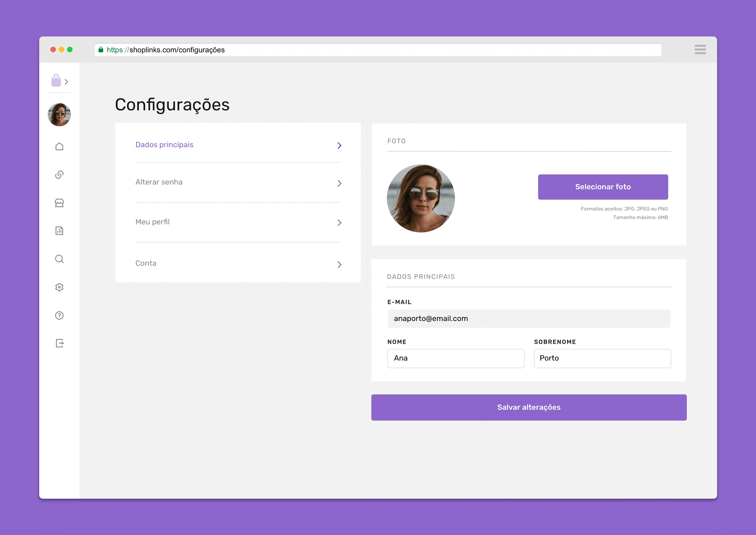Select the Dados principais menu item
Viewport: 756px width, 535px height.
coord(164,145)
